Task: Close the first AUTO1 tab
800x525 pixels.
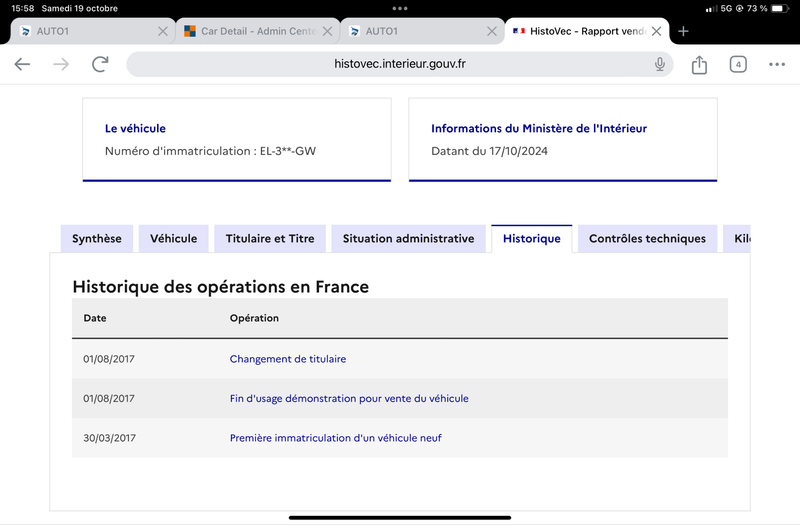Action: click(x=163, y=31)
